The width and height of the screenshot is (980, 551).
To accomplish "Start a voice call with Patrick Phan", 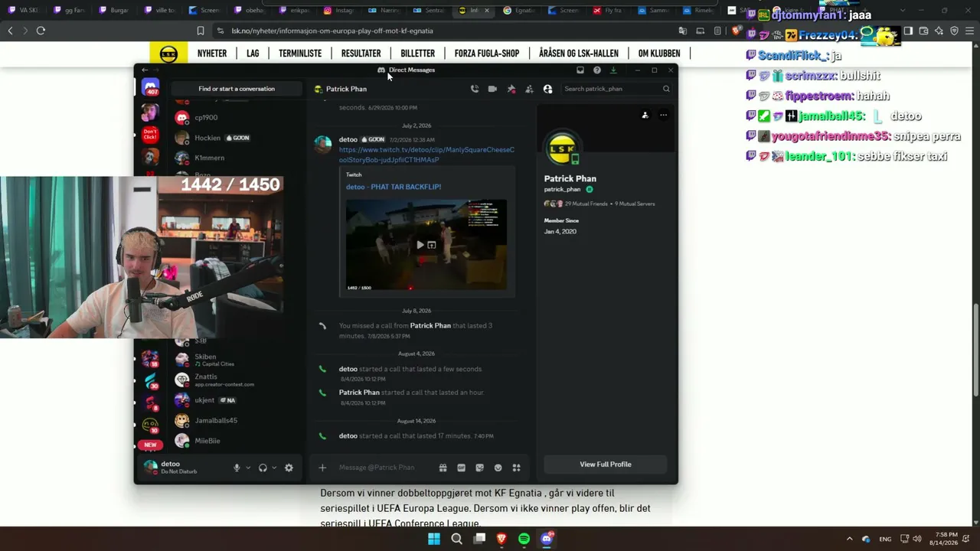I will (x=475, y=89).
